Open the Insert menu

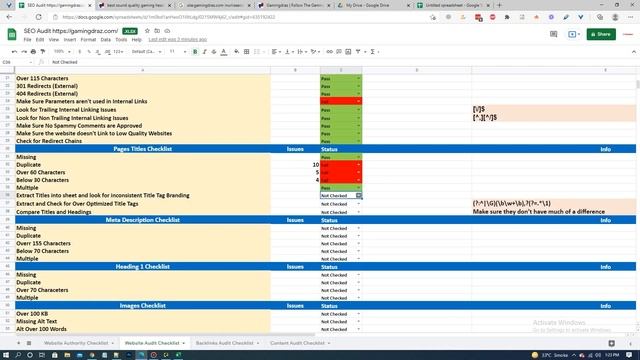coord(70,40)
